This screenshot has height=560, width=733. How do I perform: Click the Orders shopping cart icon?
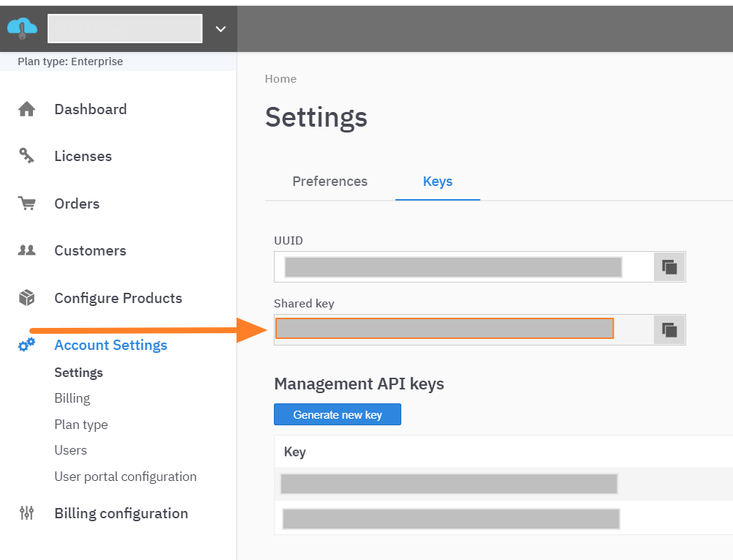[x=27, y=204]
